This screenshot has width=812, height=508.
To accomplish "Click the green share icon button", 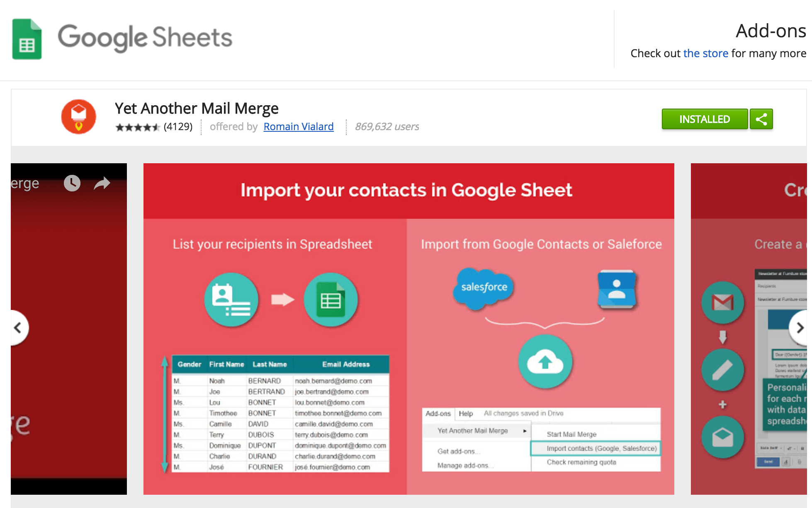I will (x=761, y=119).
